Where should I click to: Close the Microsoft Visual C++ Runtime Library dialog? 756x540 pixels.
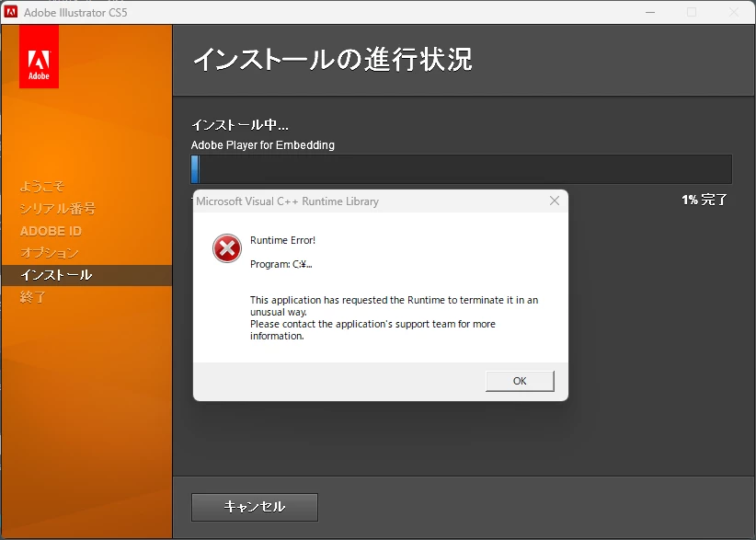[x=555, y=201]
